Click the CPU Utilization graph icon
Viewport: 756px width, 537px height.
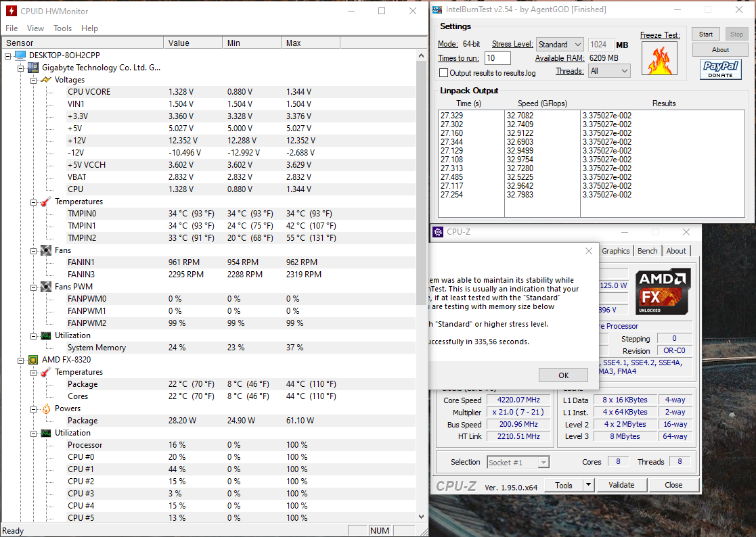tap(46, 432)
